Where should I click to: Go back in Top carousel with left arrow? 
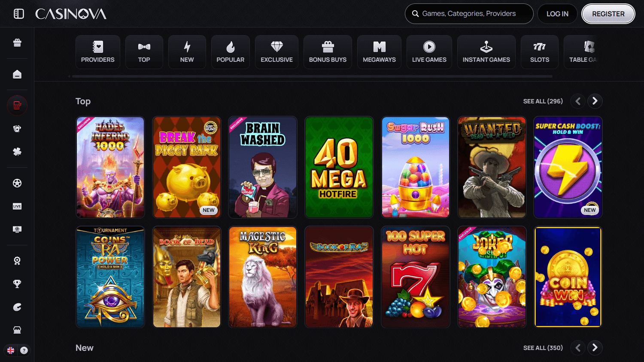click(x=577, y=101)
